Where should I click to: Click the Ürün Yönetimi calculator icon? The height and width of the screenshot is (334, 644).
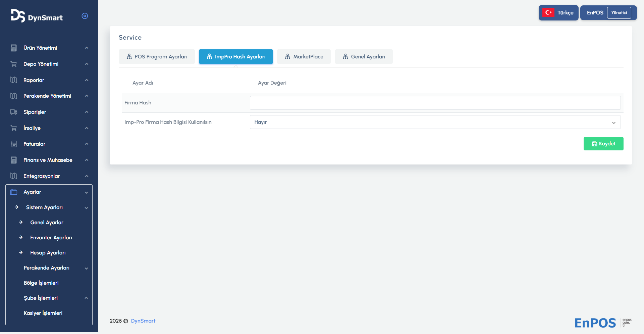(x=14, y=48)
